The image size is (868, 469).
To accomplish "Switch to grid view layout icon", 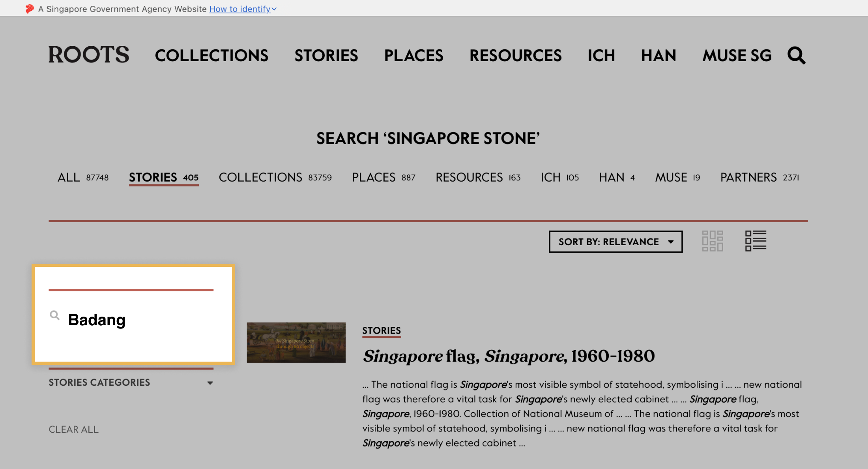I will 713,241.
